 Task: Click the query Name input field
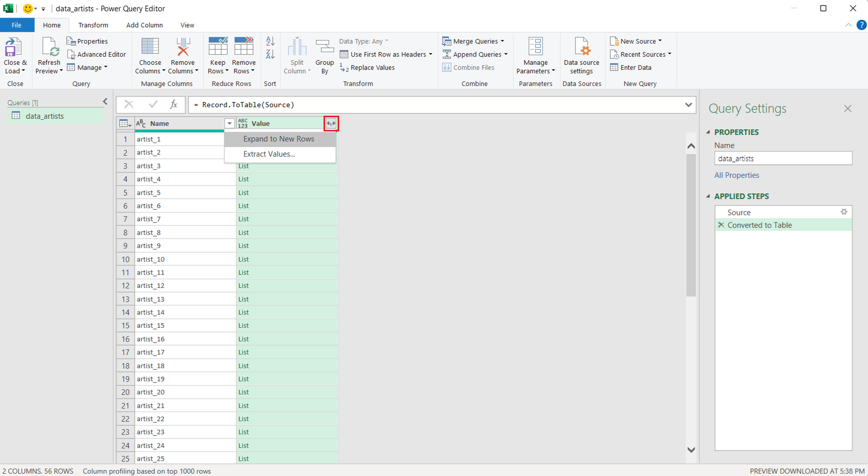(x=783, y=159)
